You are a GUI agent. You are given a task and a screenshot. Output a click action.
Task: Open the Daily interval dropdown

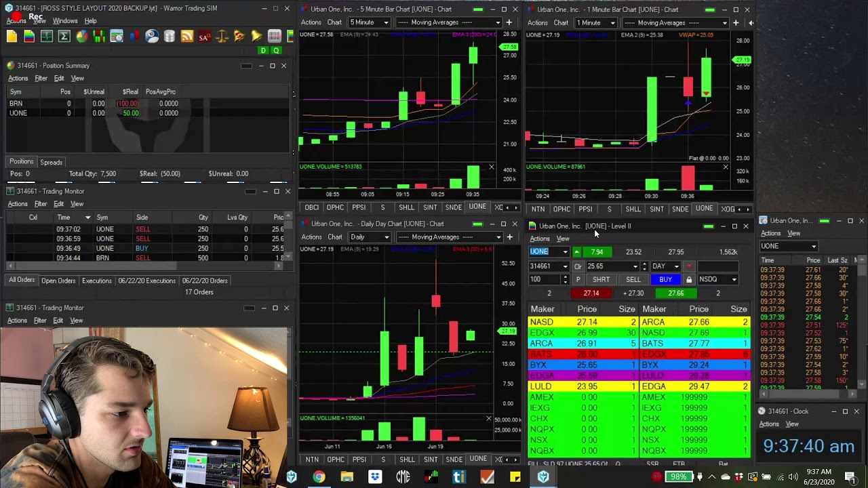tap(370, 237)
